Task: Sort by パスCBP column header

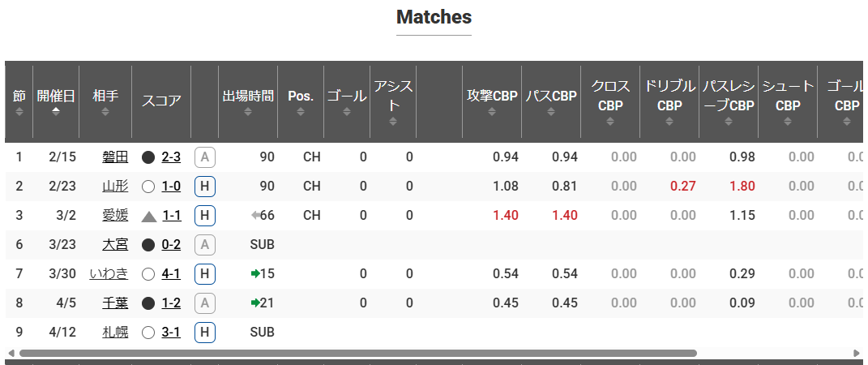Action: [x=551, y=102]
